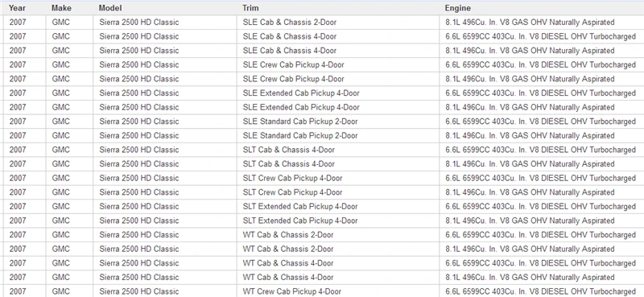Select the GMC make cell in the WT Crew Cab Pickup row

[x=69, y=291]
